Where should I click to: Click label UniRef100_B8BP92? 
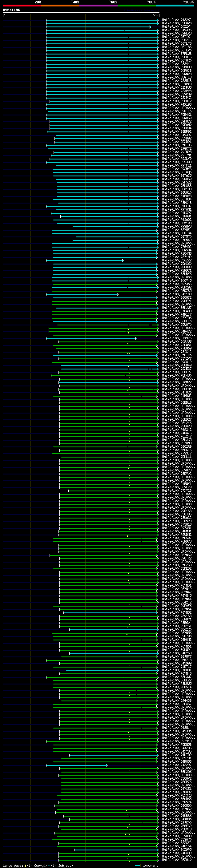point(176,132)
